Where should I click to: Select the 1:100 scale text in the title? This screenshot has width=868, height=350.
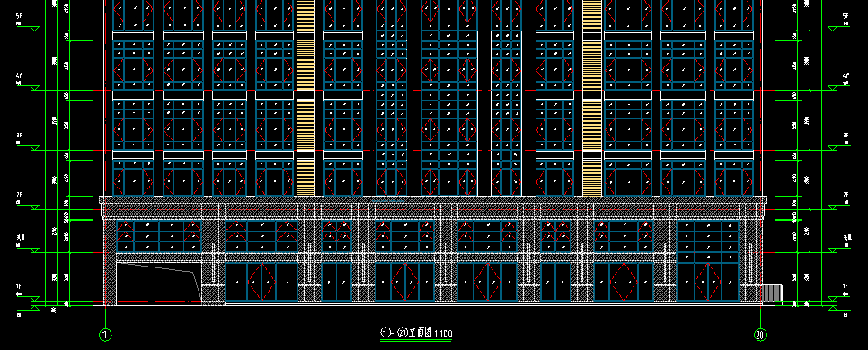(x=443, y=334)
